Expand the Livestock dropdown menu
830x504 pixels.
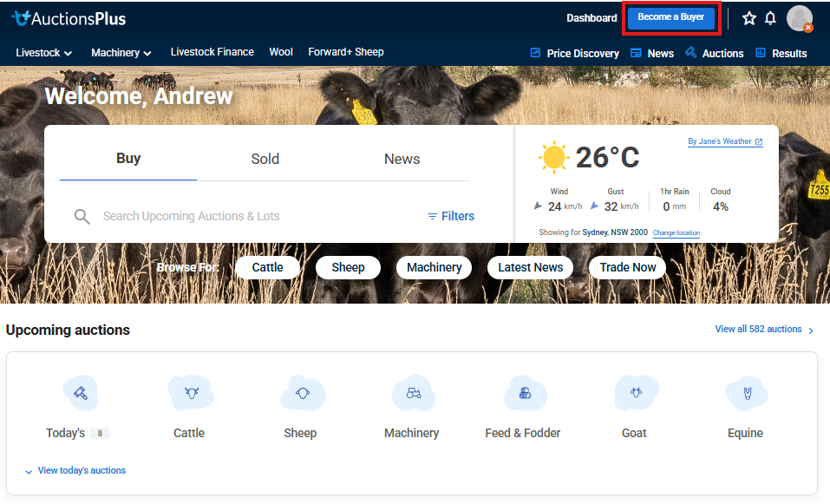(x=44, y=53)
